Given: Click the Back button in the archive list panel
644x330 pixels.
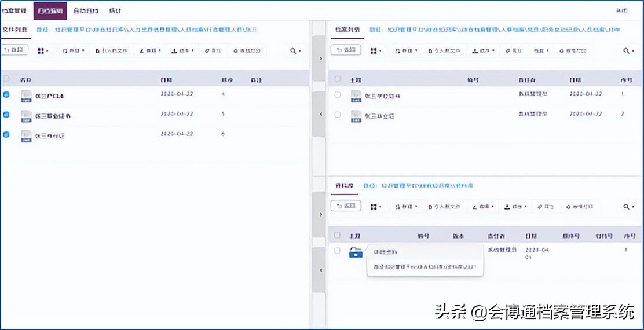Looking at the screenshot, I should [x=346, y=50].
